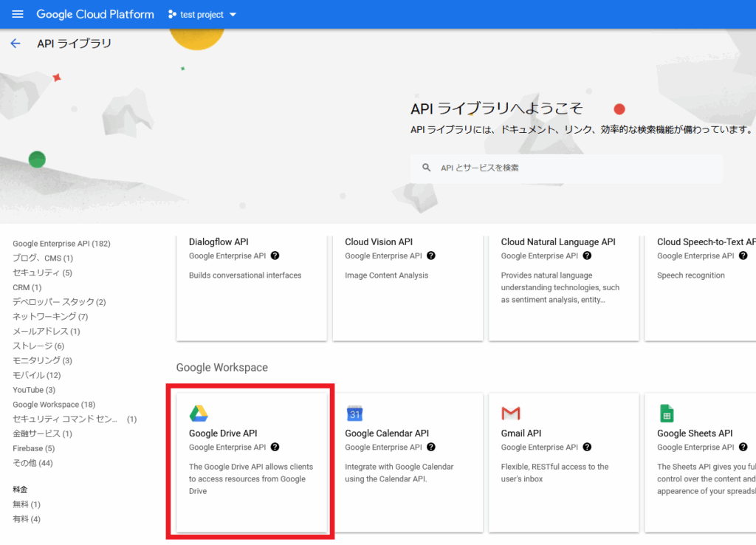Filter by その他 (44)
This screenshot has width=756, height=545.
point(32,463)
